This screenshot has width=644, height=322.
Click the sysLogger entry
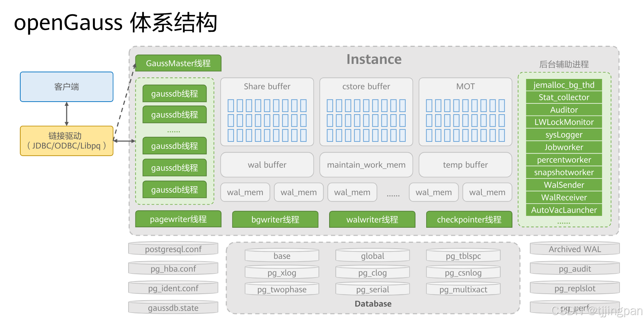(564, 135)
